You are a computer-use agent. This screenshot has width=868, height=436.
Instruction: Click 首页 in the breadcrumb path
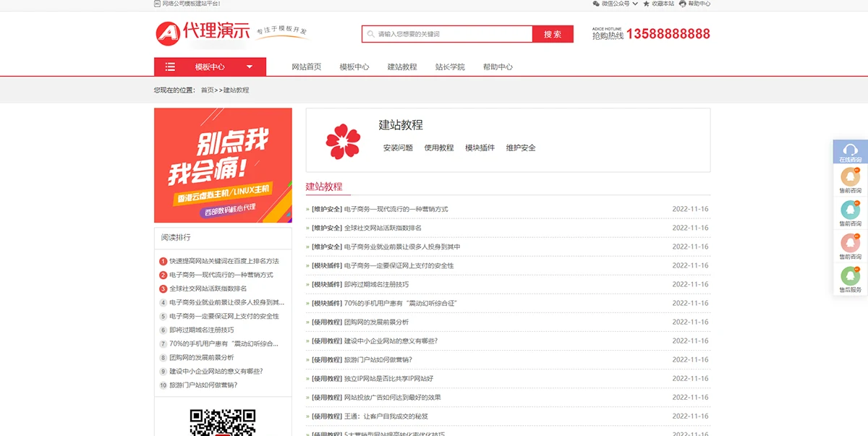[x=207, y=90]
